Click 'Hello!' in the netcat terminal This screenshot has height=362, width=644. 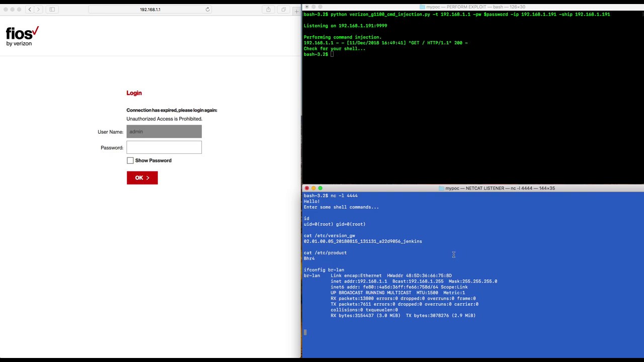311,201
